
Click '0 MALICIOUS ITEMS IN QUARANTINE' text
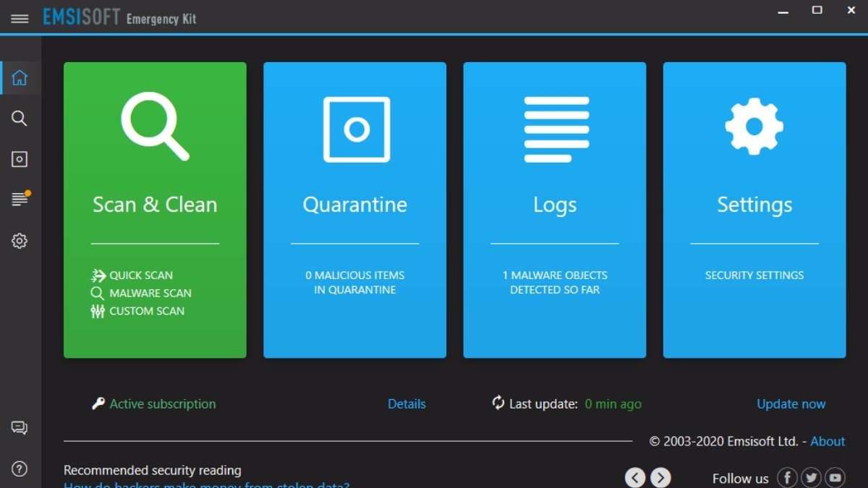355,283
